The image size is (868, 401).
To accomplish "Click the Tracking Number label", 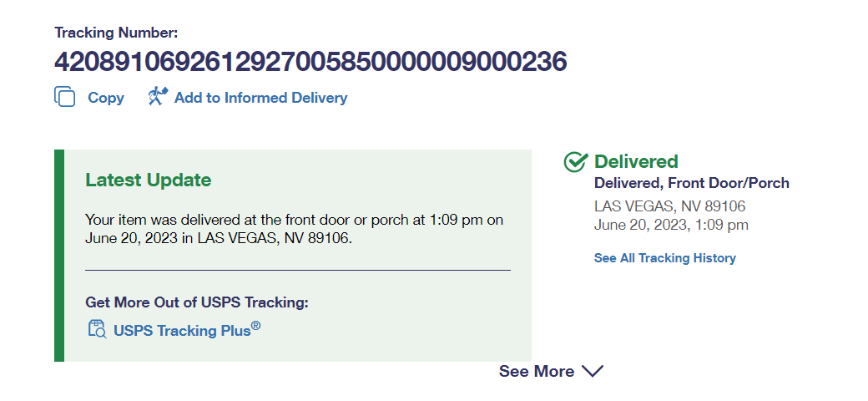I will [116, 33].
